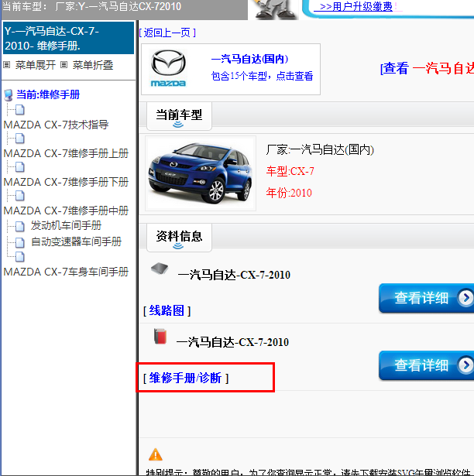
Task: Expand all menus via 菜单展开
Action: click(x=36, y=65)
